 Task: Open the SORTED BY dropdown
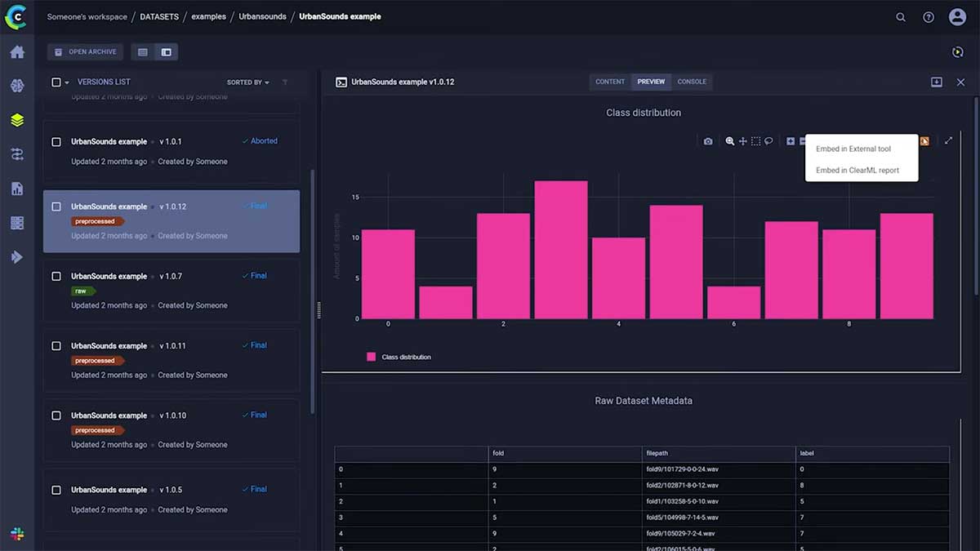[x=248, y=82]
